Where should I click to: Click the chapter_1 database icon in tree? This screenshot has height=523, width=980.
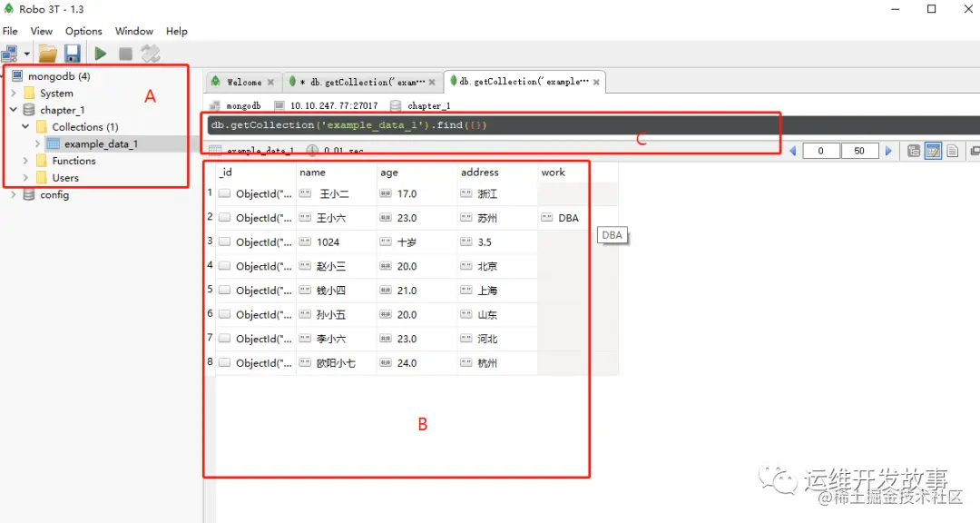pos(29,110)
